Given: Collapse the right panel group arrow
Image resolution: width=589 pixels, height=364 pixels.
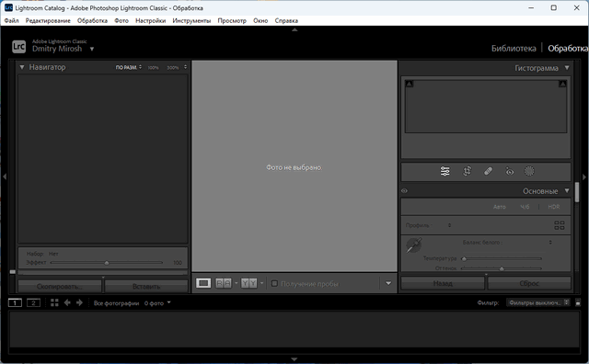Looking at the screenshot, I should point(584,176).
